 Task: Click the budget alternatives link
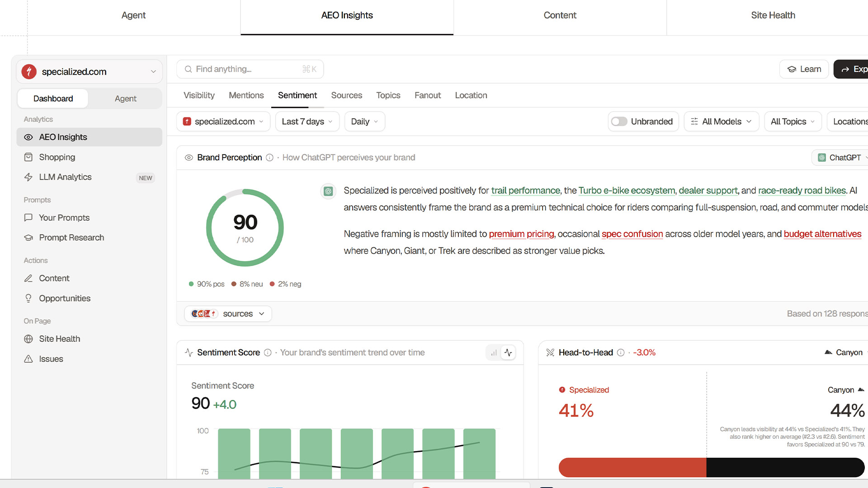click(822, 234)
